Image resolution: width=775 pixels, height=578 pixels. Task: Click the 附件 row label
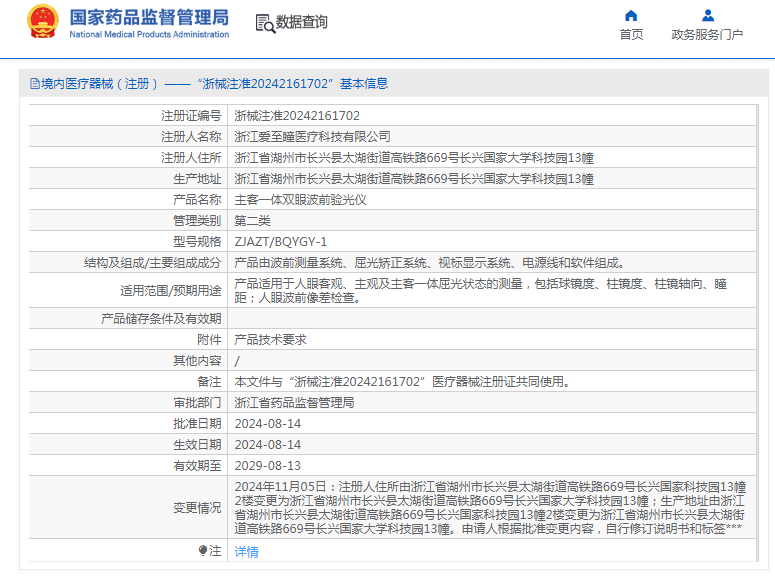209,340
